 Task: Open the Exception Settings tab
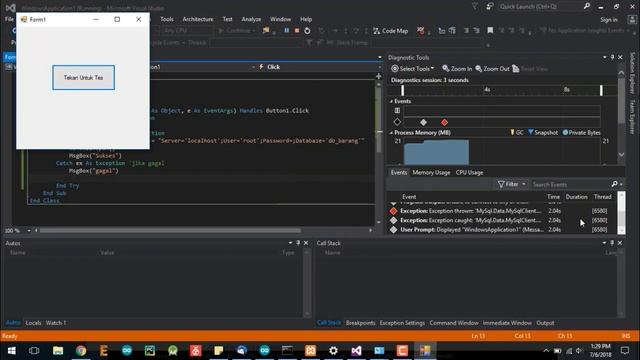coord(402,323)
